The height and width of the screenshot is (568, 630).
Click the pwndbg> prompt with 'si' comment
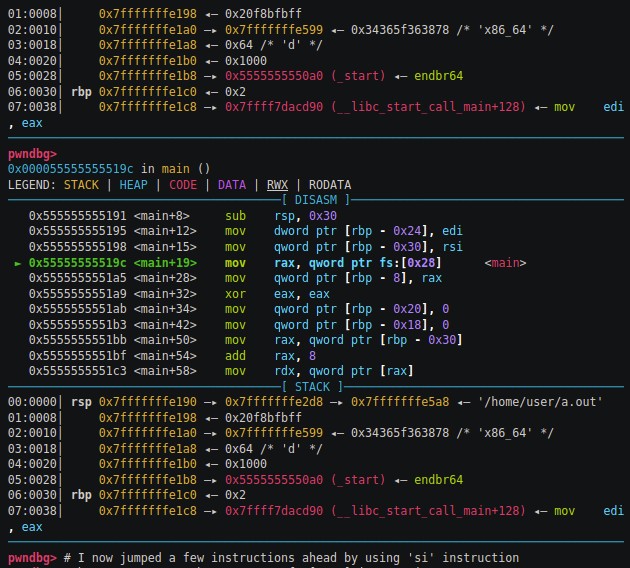click(32, 558)
